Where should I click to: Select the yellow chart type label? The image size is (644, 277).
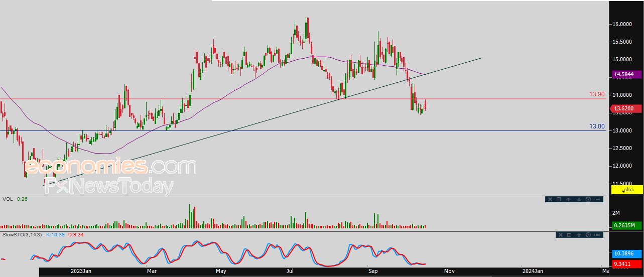tap(627, 189)
